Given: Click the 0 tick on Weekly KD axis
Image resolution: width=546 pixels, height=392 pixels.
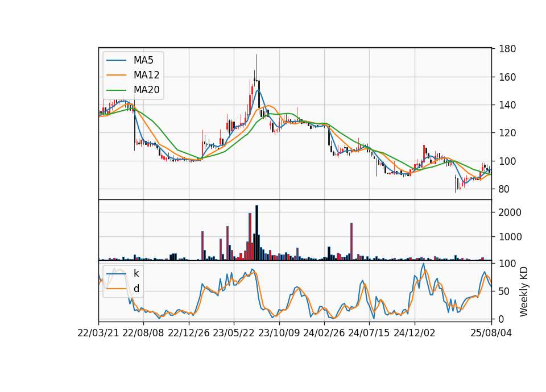Looking at the screenshot, I should pos(501,319).
